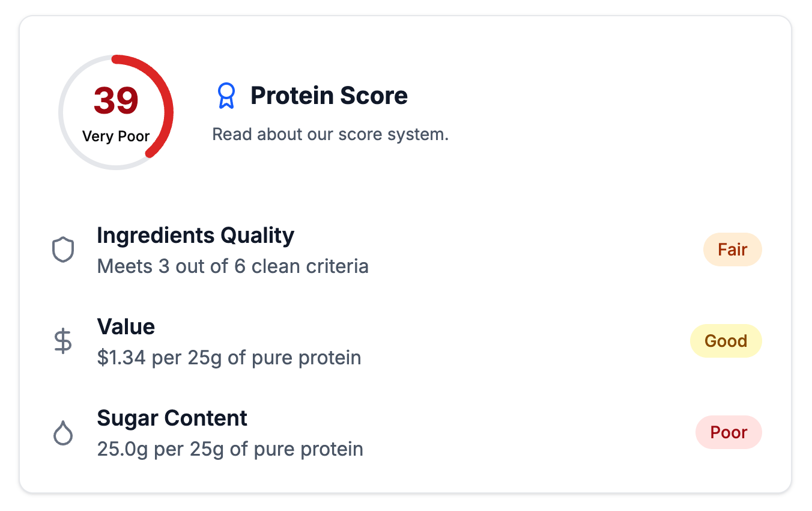Click the shield icon beside Ingredients Quality
The width and height of the screenshot is (812, 511).
pyautogui.click(x=63, y=250)
